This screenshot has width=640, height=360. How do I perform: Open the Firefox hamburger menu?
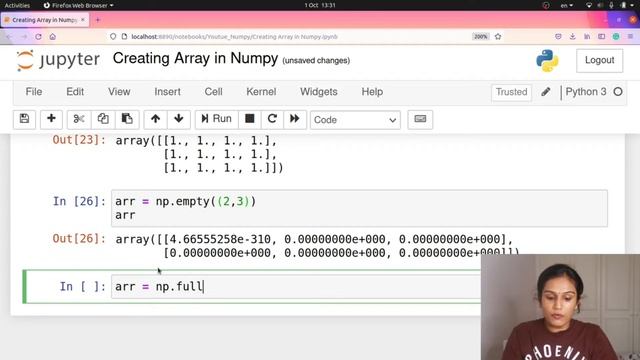630,37
